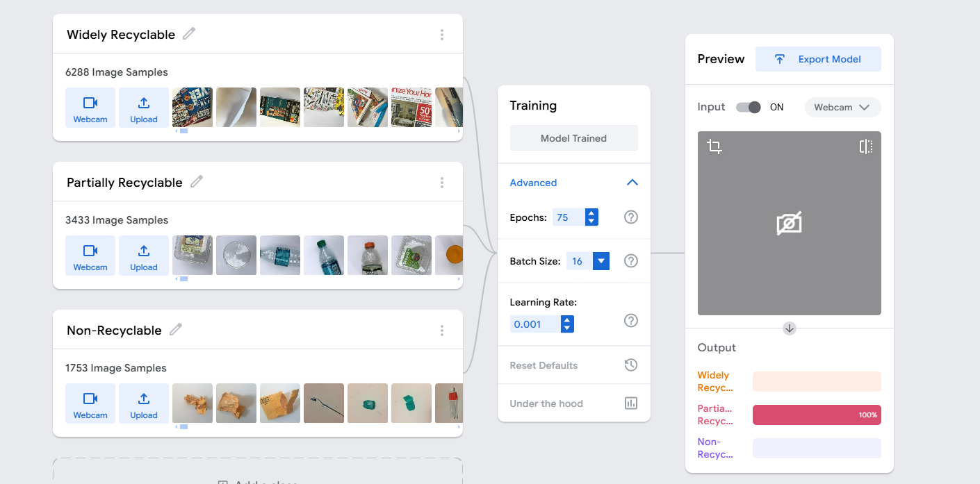Open Learning Rate help question mark
This screenshot has height=484, width=980.
point(631,321)
